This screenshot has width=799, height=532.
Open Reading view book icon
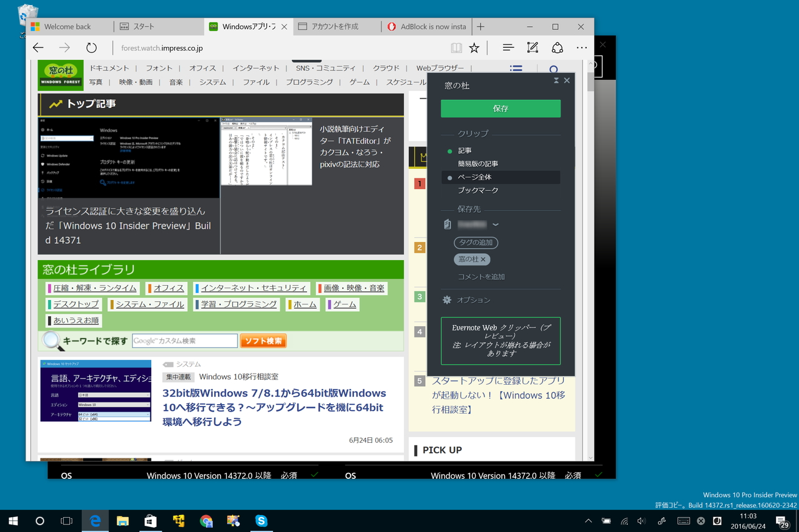point(457,47)
